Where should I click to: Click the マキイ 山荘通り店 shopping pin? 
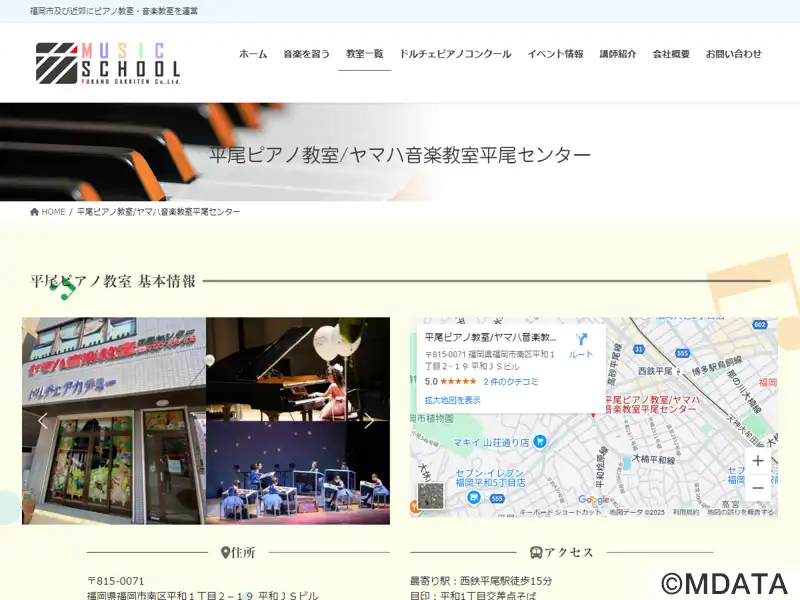(x=540, y=441)
